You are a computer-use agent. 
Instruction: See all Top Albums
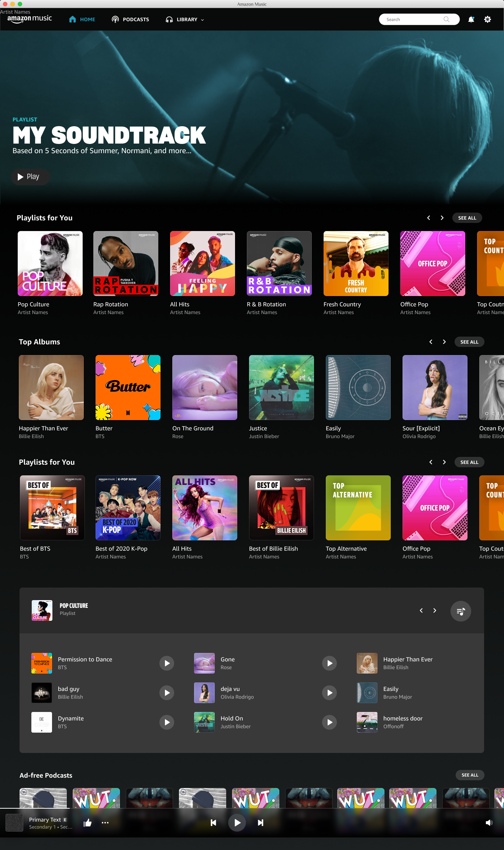coord(469,342)
